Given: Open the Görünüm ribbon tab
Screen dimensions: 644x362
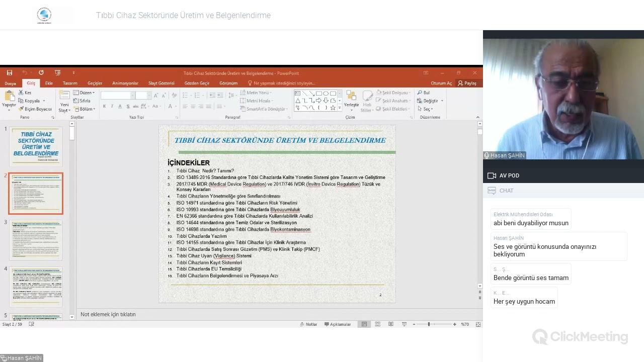Looking at the screenshot, I should point(228,83).
